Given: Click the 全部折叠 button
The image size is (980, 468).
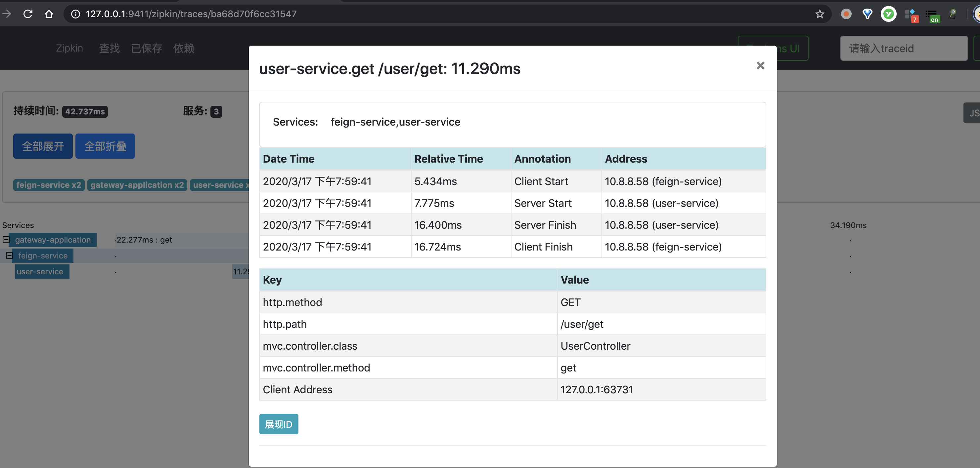Looking at the screenshot, I should coord(105,146).
